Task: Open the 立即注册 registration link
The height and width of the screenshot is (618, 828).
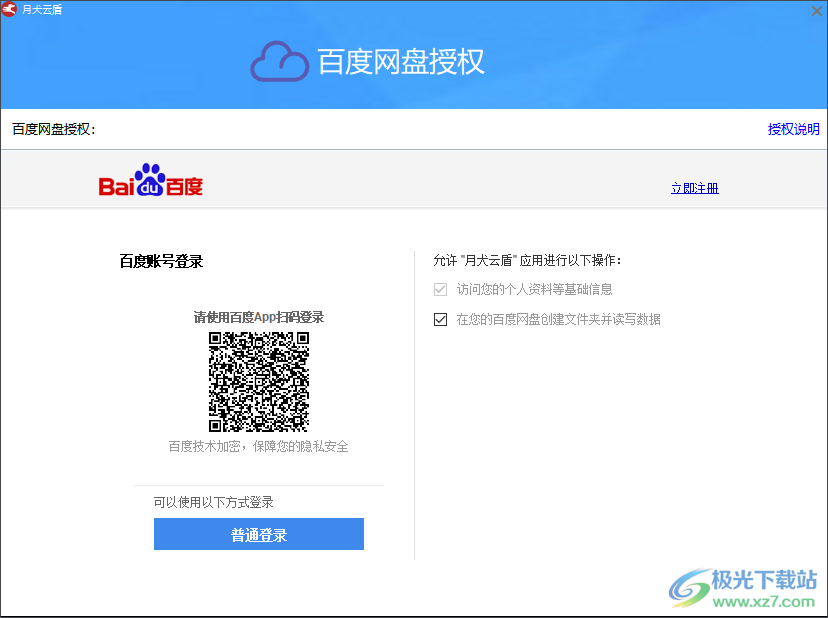Action: coord(694,188)
